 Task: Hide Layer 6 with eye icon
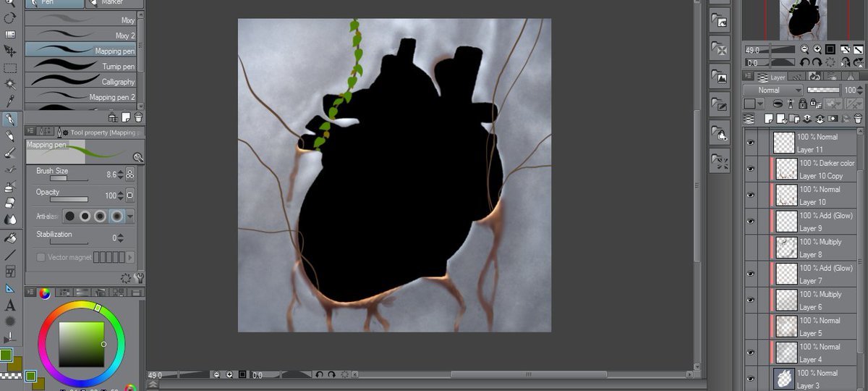[751, 300]
